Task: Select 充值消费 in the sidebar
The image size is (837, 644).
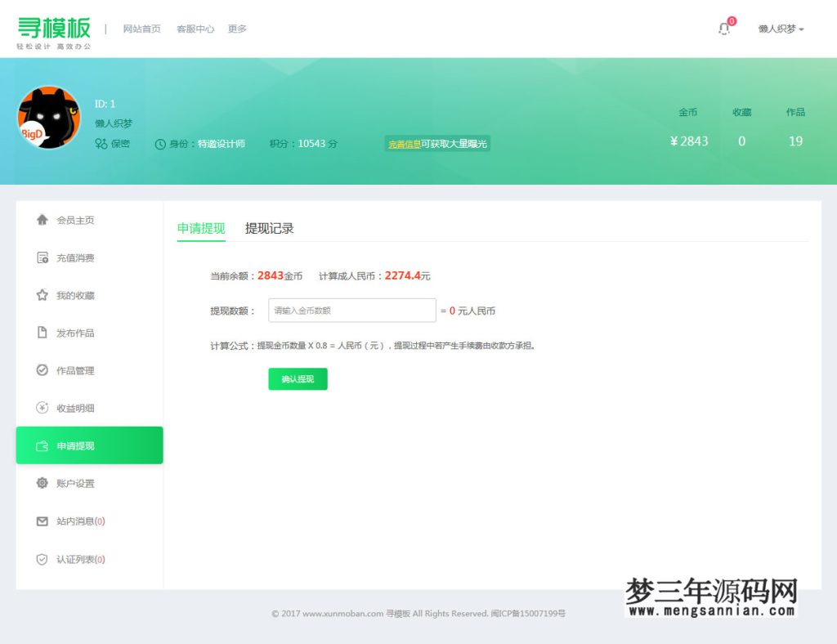Action: [74, 257]
